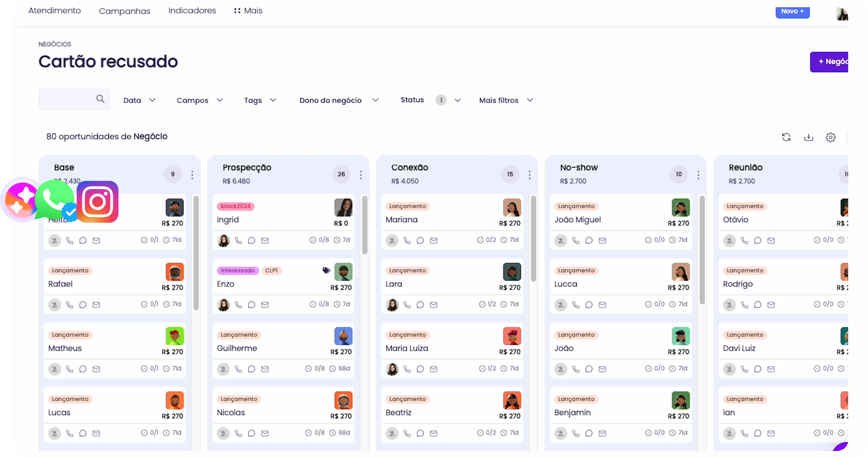The width and height of the screenshot is (868, 458).
Task: Click the chat bubble icon on Ingrid's card
Action: (252, 240)
